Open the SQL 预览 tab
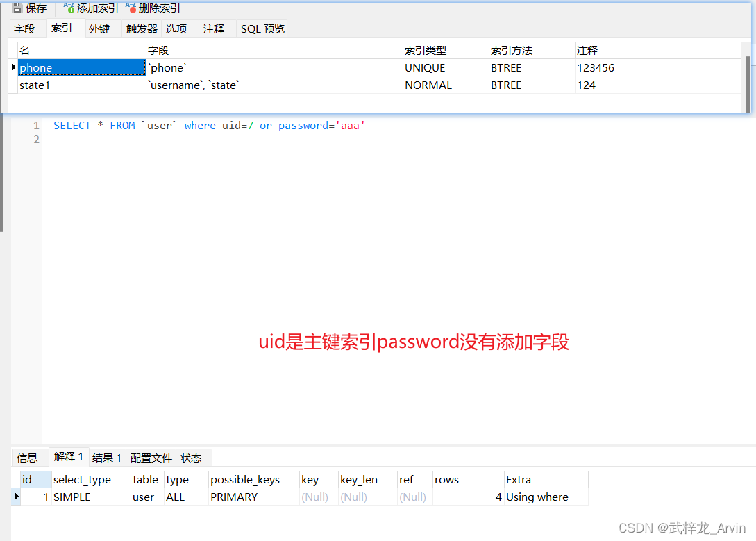756x541 pixels. (x=262, y=28)
